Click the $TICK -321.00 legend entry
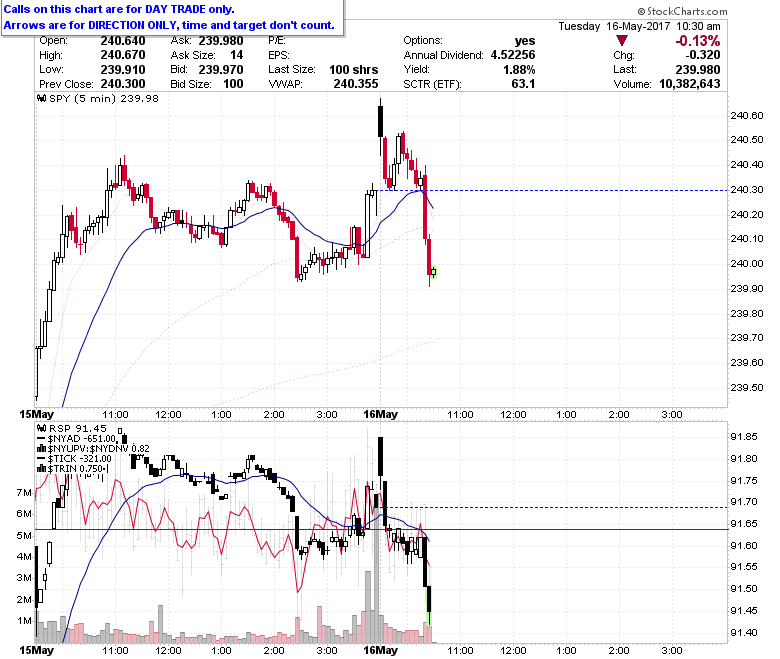 pyautogui.click(x=80, y=459)
